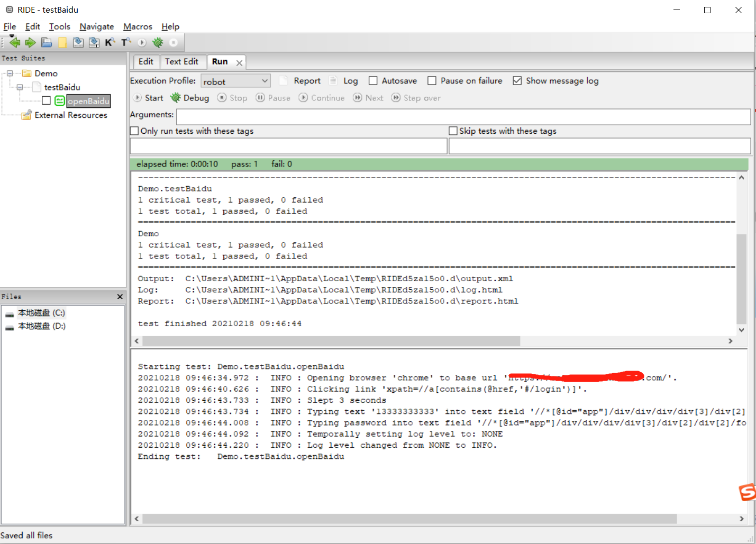Search tests using the T magnifier icon
Viewport: 756px width, 544px height.
click(125, 42)
